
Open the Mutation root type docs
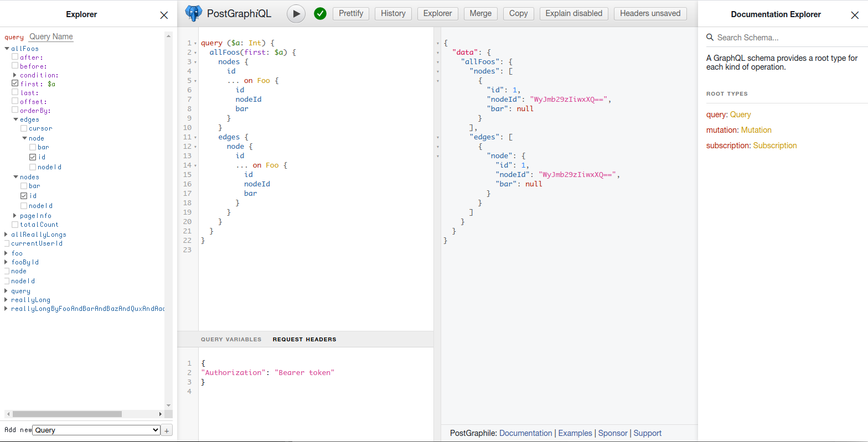coord(756,130)
